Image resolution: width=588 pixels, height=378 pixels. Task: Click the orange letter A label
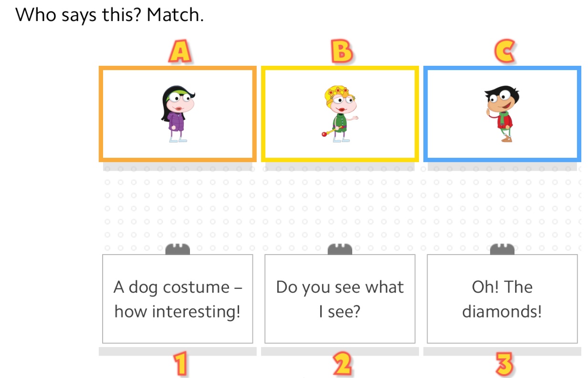coord(179,52)
